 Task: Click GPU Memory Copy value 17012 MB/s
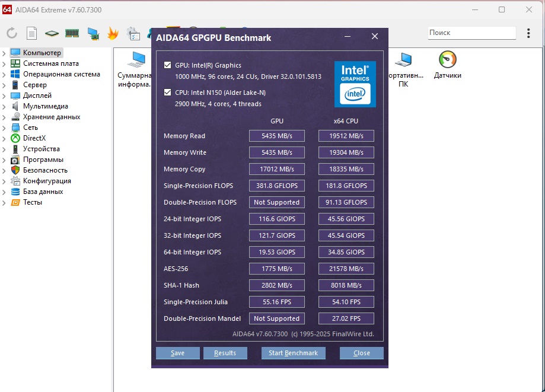(x=277, y=169)
